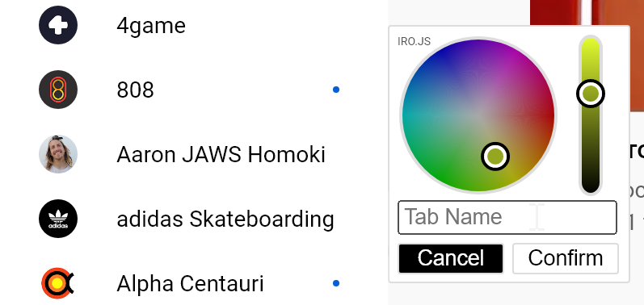Image resolution: width=644 pixels, height=305 pixels.
Task: Open the Alpha Centauri channel icon
Action: (58, 283)
